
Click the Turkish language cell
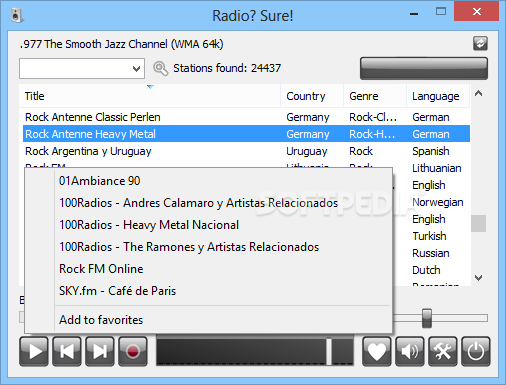pyautogui.click(x=429, y=236)
